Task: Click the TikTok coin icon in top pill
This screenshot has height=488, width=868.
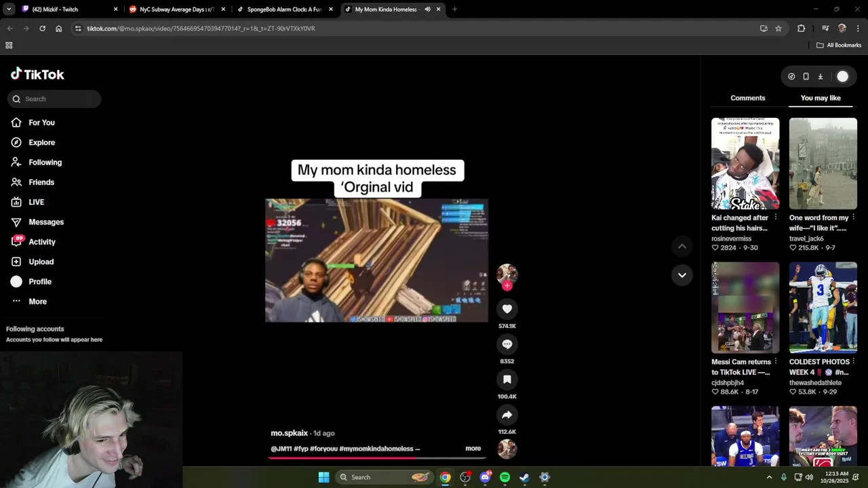Action: [791, 77]
